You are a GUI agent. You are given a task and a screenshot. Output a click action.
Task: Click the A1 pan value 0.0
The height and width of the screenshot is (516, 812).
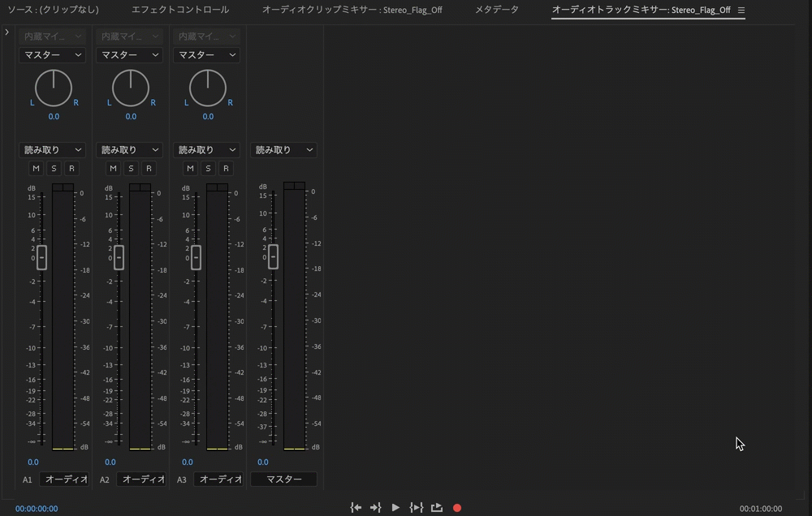[54, 117]
